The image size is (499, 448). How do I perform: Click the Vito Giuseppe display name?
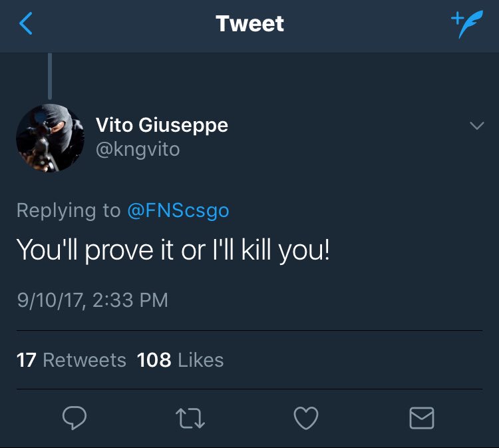pos(162,124)
